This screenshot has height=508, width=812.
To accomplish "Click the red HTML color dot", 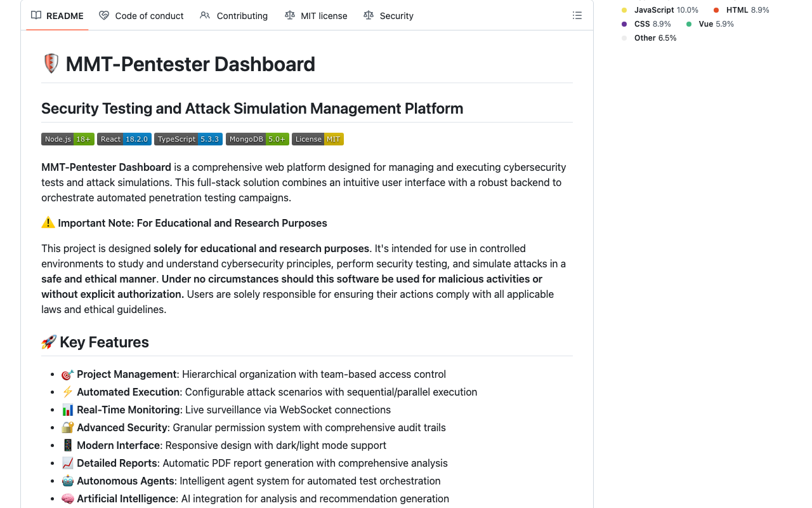I will click(716, 10).
